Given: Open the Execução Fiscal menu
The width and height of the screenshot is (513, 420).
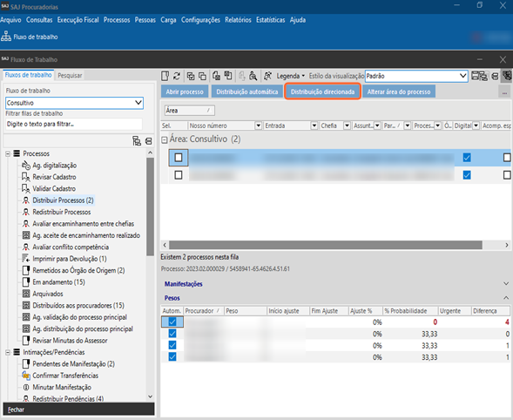Looking at the screenshot, I should coord(78,20).
